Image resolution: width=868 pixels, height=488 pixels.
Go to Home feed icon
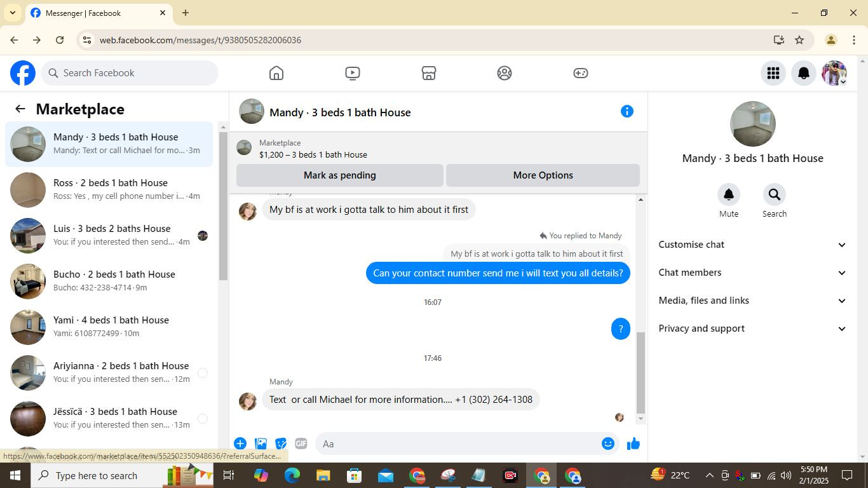point(276,73)
